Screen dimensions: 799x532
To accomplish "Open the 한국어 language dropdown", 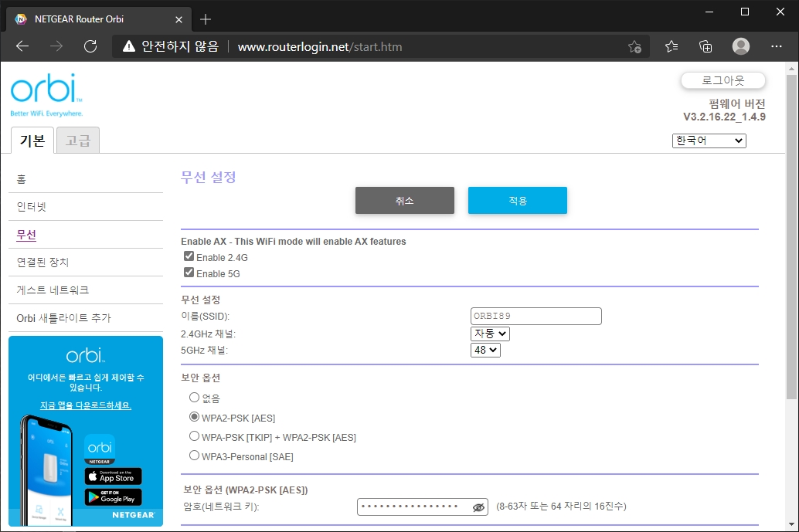I will coord(709,141).
